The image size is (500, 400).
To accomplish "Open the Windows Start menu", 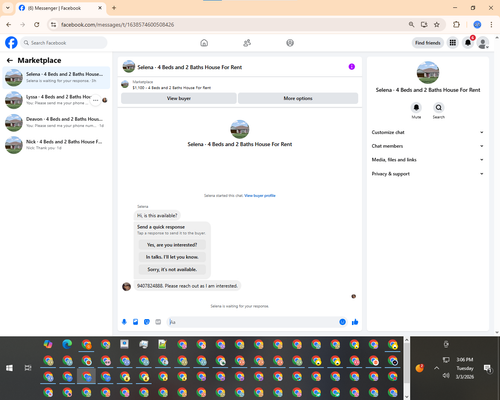I will click(x=9, y=368).
